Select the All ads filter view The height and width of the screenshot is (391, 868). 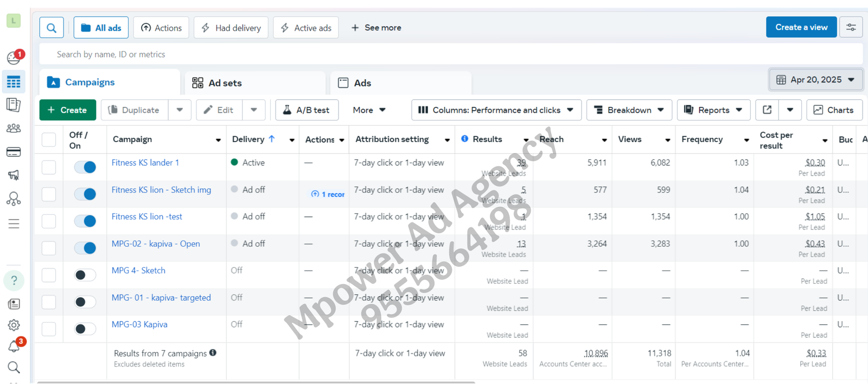click(101, 28)
